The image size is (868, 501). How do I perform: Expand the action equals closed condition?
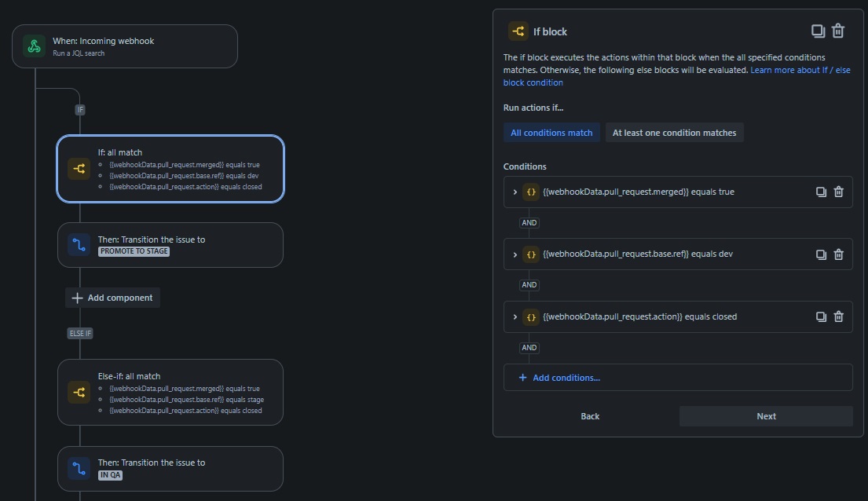pyautogui.click(x=515, y=317)
